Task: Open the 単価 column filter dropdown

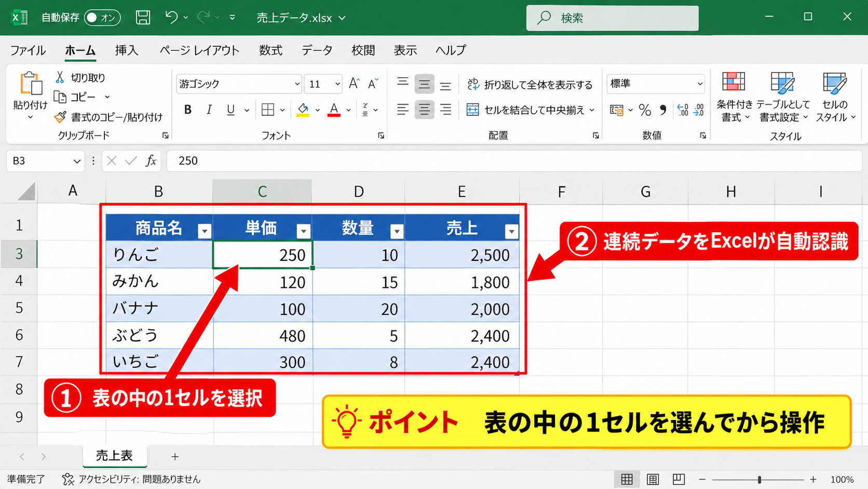Action: click(x=304, y=231)
